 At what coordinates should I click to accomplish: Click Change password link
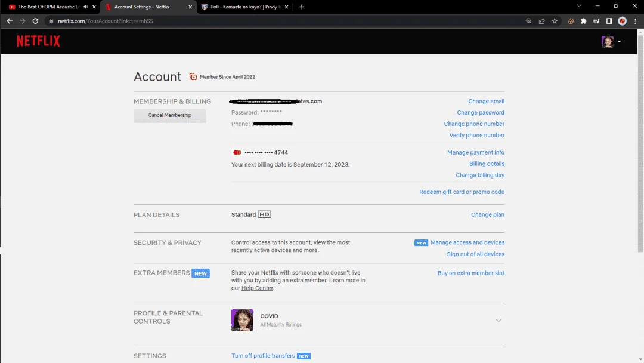481,112
